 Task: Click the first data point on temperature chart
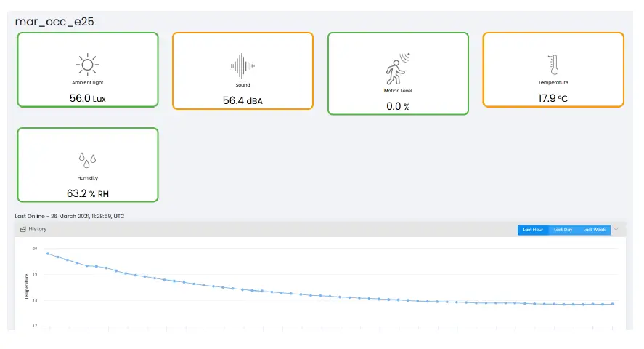(x=48, y=254)
